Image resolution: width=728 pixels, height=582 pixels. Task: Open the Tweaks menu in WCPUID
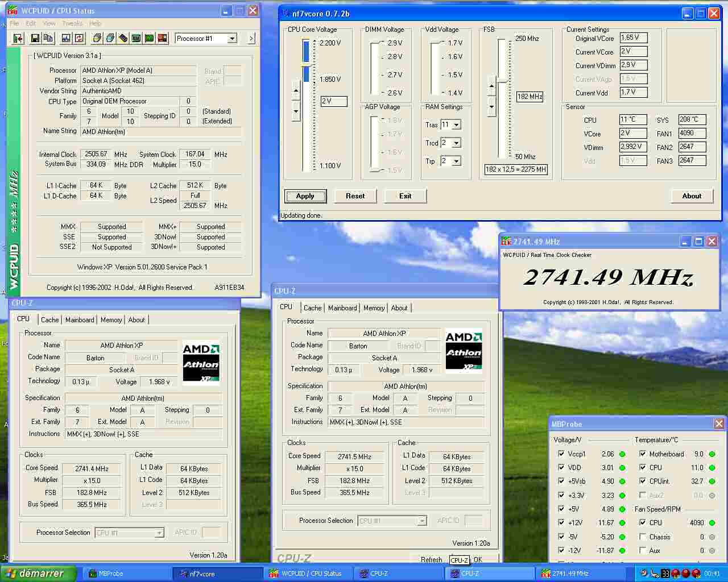point(72,23)
